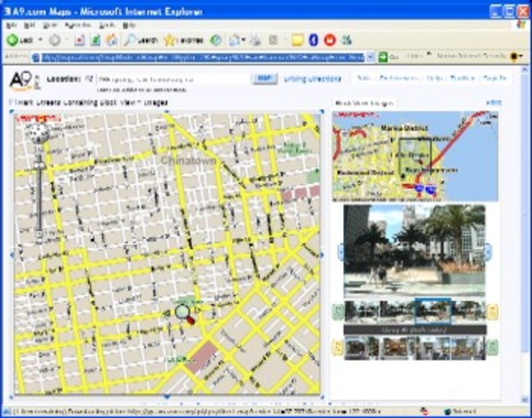Screen dimensions: 532x418
Task: Click the Map button next to Location
Action: (265, 78)
